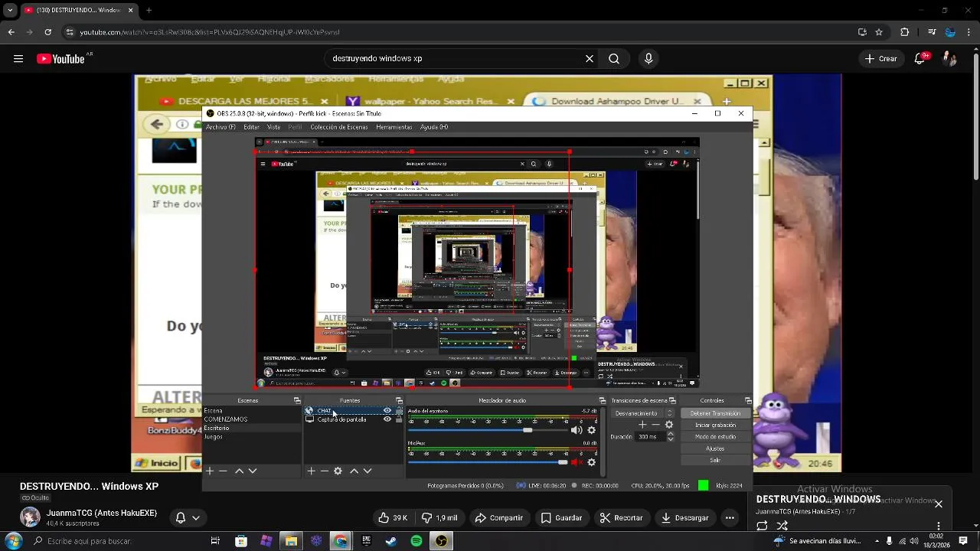Unmute the Mic/Aux red speaker icon

pos(577,462)
